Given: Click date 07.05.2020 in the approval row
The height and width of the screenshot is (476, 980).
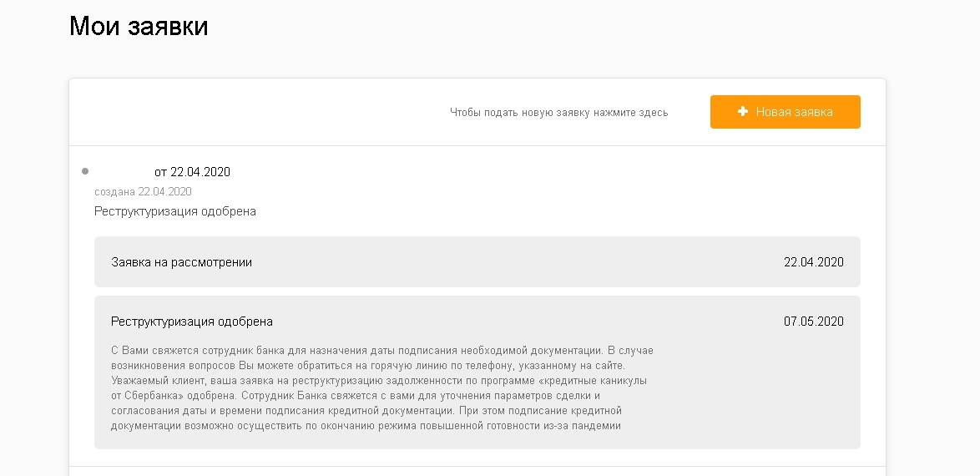Looking at the screenshot, I should 814,322.
